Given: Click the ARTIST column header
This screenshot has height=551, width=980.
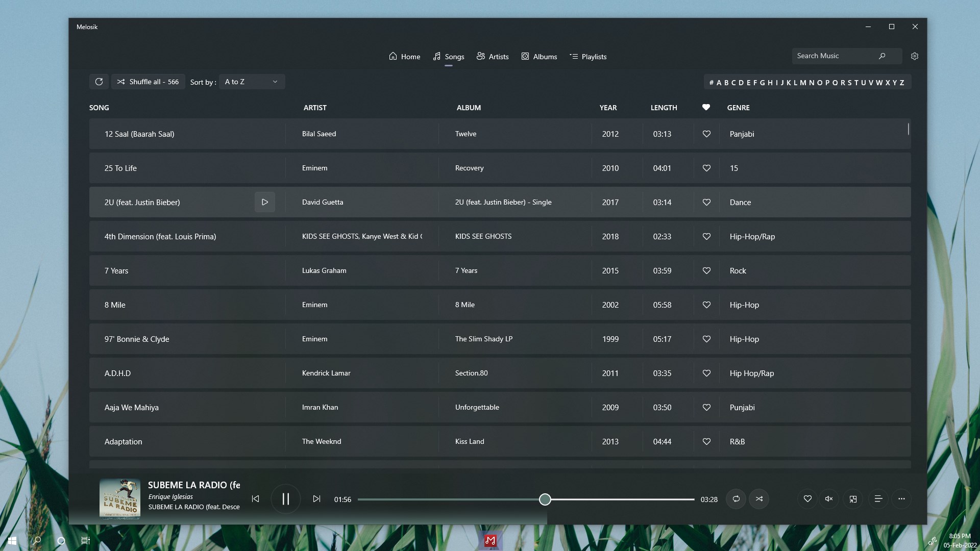Looking at the screenshot, I should [x=315, y=108].
